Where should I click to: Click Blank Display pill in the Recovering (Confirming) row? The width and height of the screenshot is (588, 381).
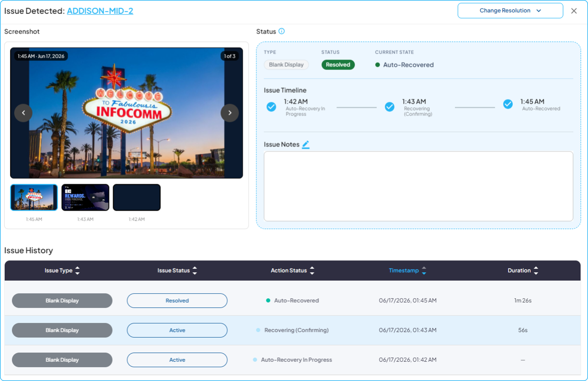(62, 330)
